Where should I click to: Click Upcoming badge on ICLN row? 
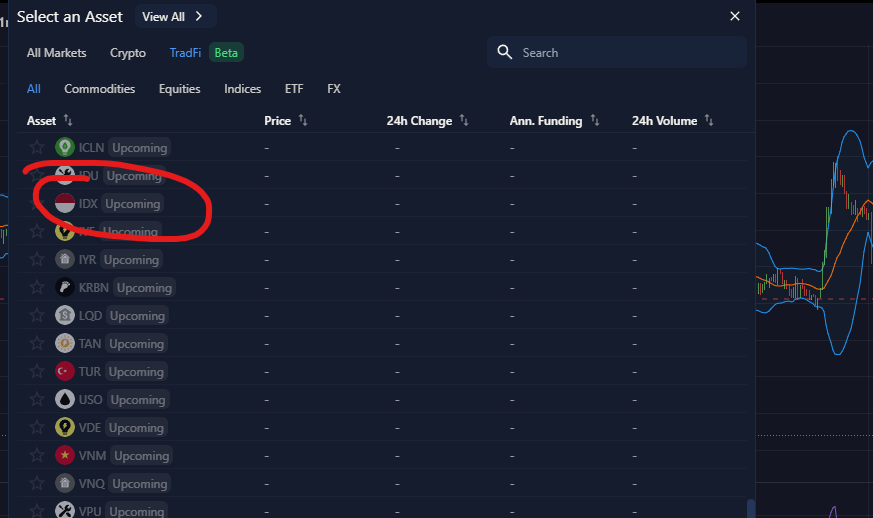[139, 148]
